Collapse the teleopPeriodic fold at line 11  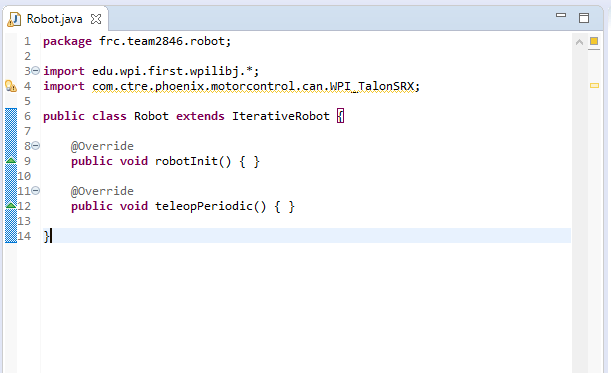35,191
